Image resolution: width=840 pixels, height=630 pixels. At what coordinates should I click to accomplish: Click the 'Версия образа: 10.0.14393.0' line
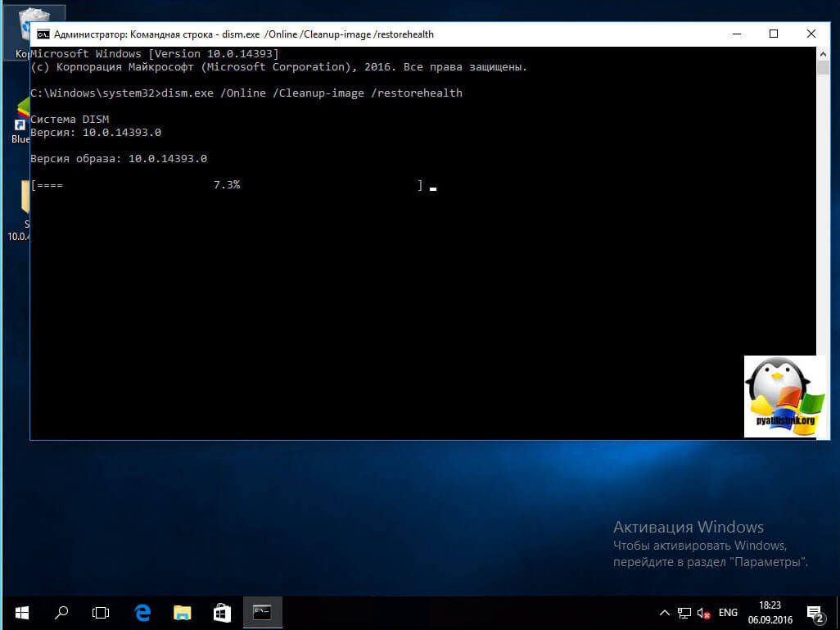coord(119,159)
